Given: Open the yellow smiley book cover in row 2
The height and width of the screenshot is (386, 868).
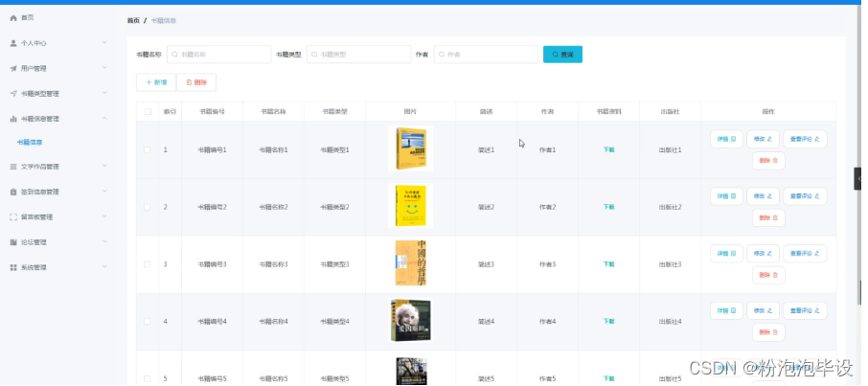Looking at the screenshot, I should tap(410, 206).
